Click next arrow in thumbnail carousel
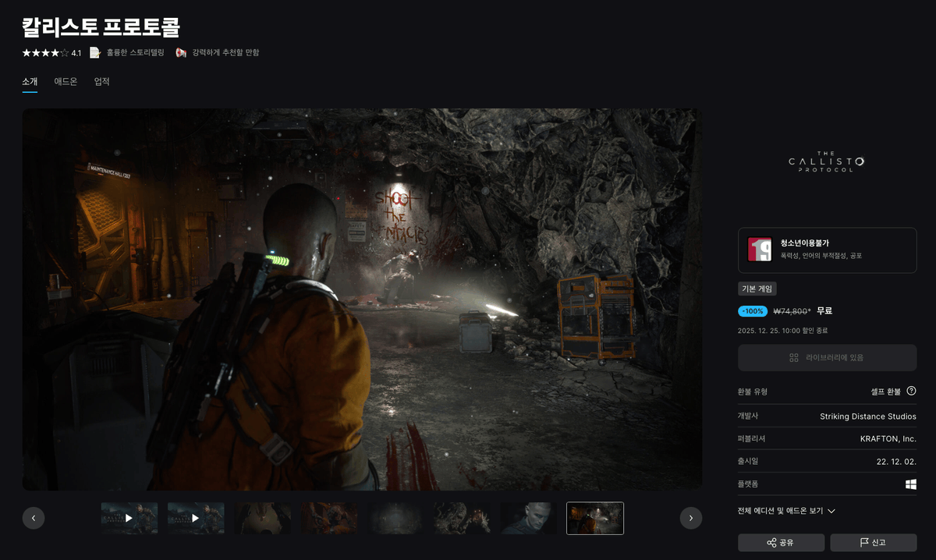This screenshot has height=560, width=936. 691,518
